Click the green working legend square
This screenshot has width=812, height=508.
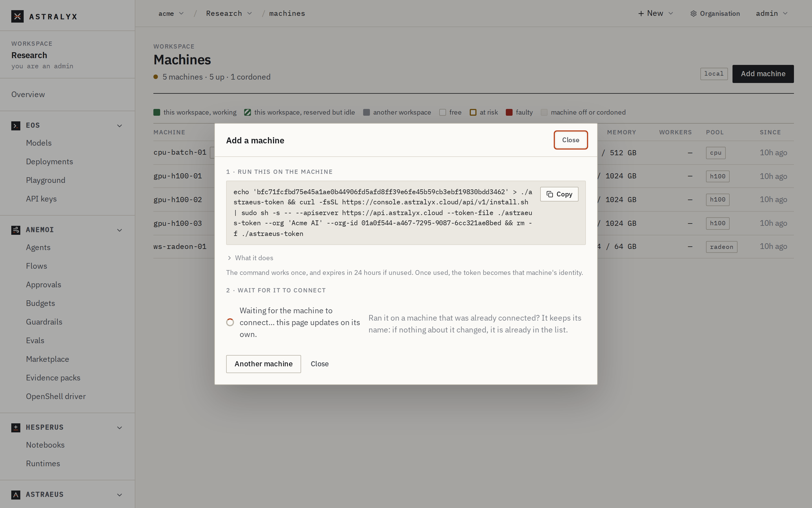click(x=157, y=112)
